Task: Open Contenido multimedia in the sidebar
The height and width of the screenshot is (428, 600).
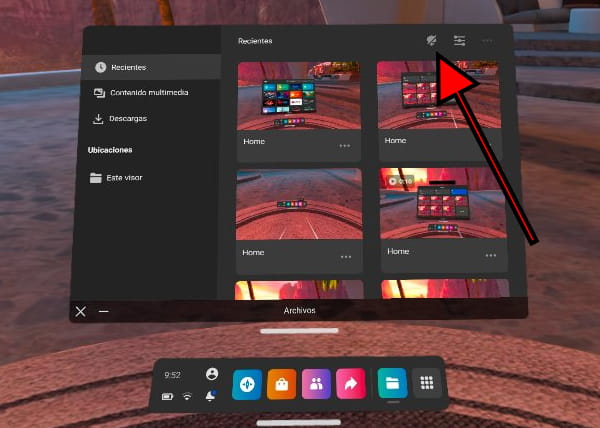Action: click(x=151, y=93)
